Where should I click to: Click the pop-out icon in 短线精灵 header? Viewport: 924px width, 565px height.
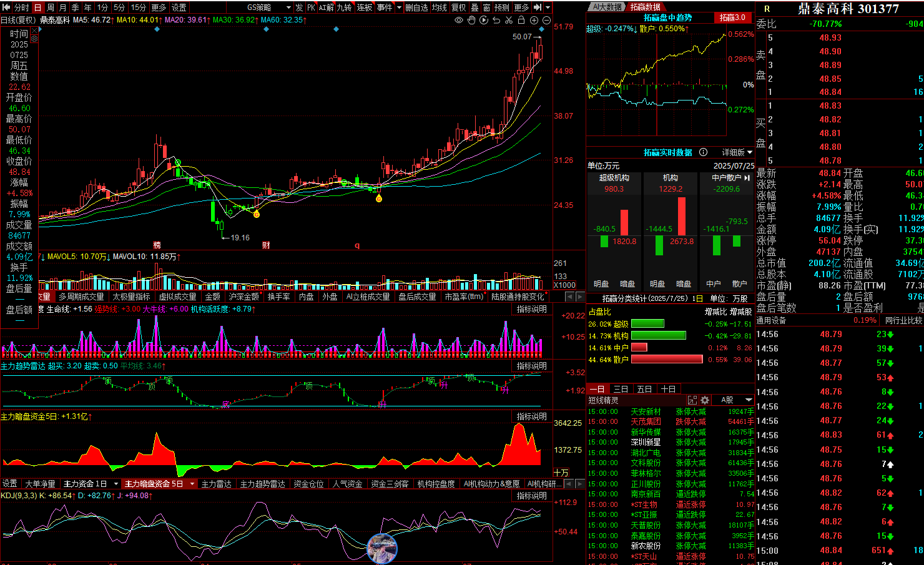point(692,400)
